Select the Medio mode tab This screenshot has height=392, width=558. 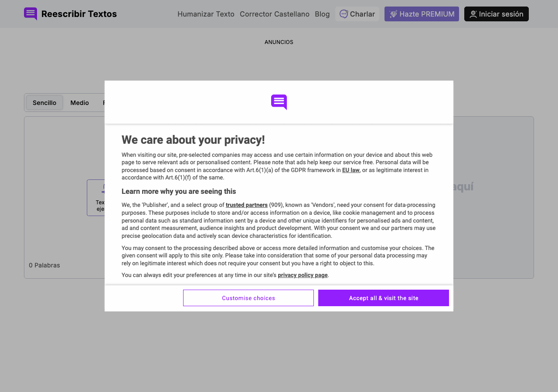tap(80, 103)
